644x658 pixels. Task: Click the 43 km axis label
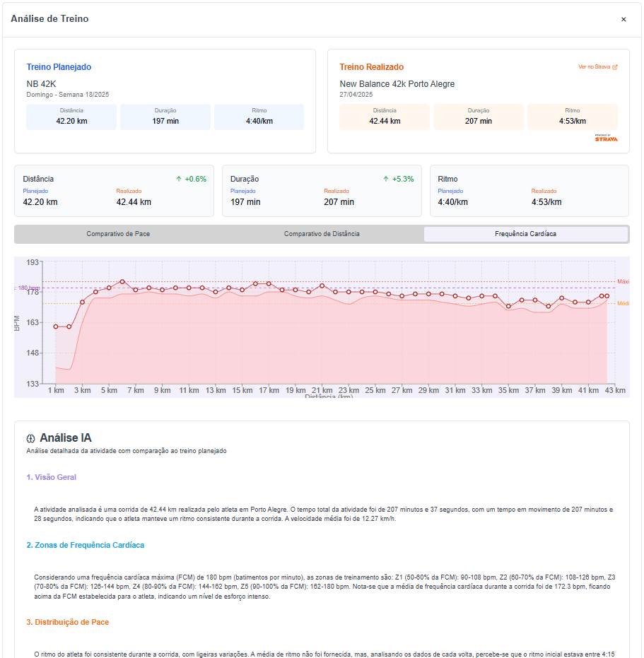coord(615,390)
